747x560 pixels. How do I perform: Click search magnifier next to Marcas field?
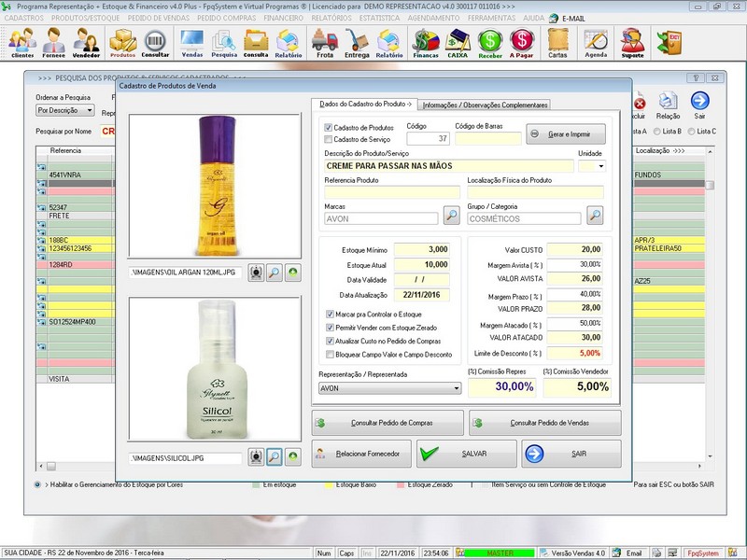coord(451,216)
